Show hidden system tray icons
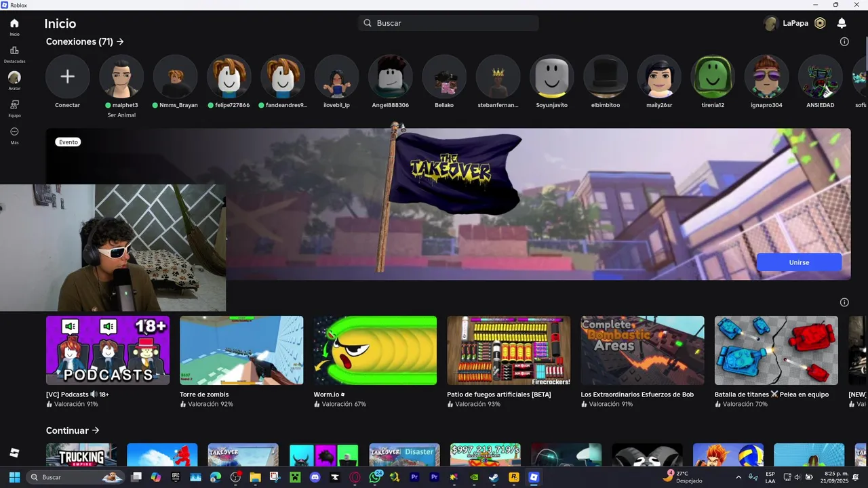Viewport: 868px width, 488px height. [x=738, y=477]
